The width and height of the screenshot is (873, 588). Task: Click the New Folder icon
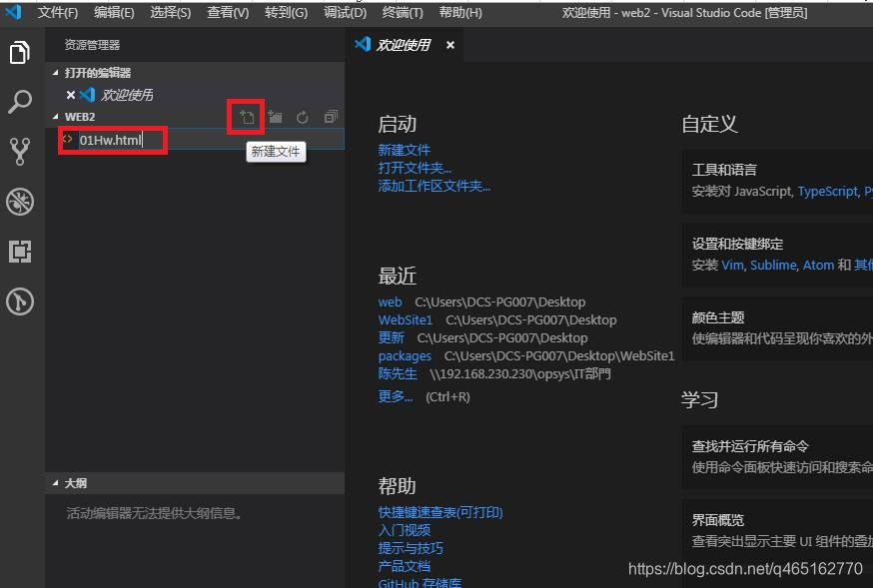coord(275,116)
